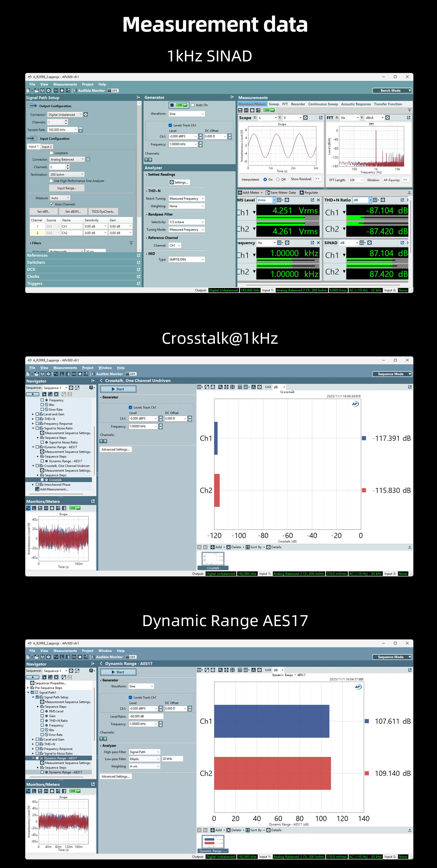Close the RMS Level meter
The width and height of the screenshot is (437, 868).
[x=318, y=200]
